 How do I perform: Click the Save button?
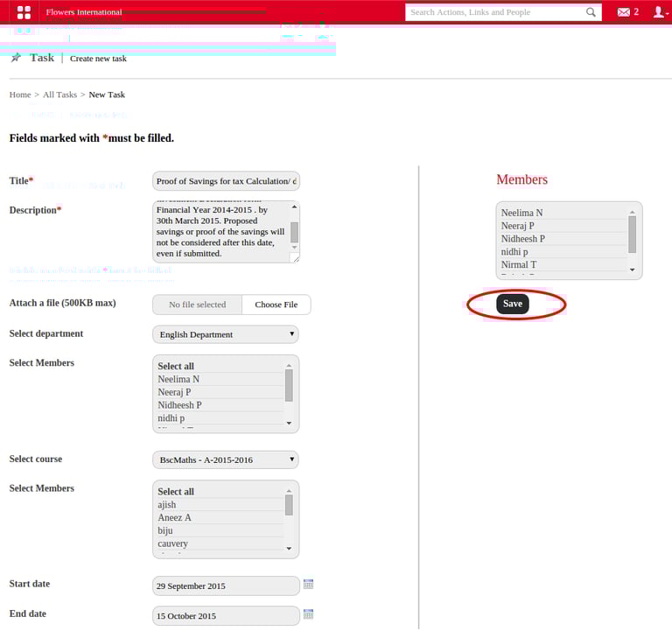[x=513, y=304]
